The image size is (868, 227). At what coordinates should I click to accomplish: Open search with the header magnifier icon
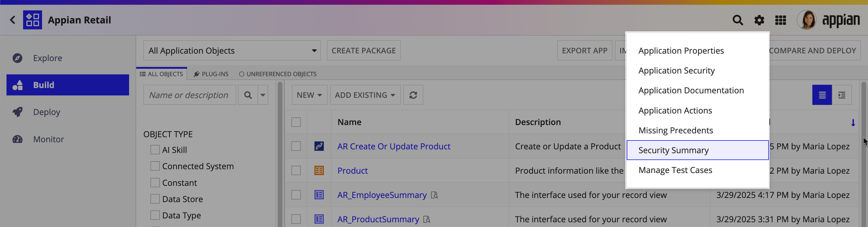[x=738, y=20]
